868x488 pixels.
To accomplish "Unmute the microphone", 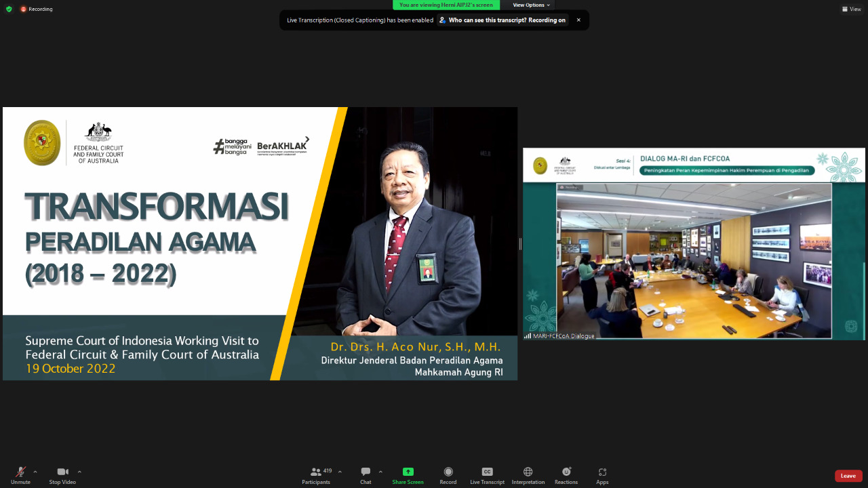I will tap(20, 475).
